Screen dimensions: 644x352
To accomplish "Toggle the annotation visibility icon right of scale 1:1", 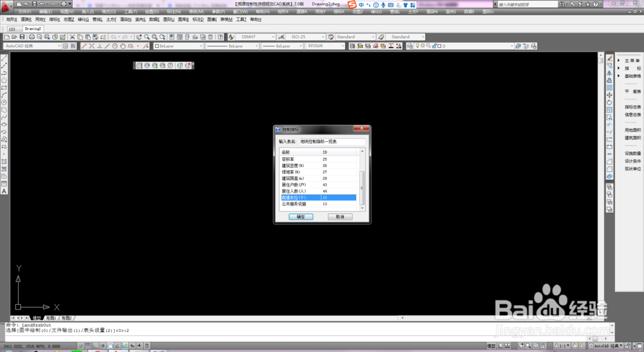I will [575, 346].
